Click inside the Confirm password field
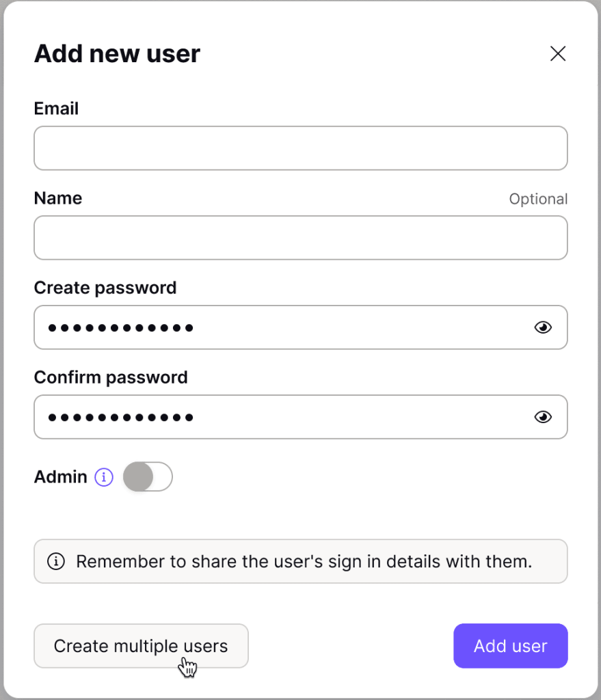The image size is (601, 700). pos(273,416)
